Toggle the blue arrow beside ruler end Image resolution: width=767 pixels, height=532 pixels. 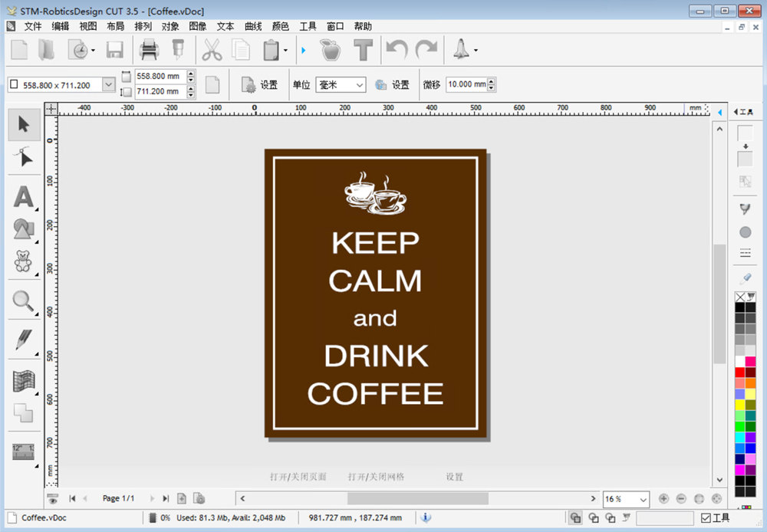(x=719, y=113)
